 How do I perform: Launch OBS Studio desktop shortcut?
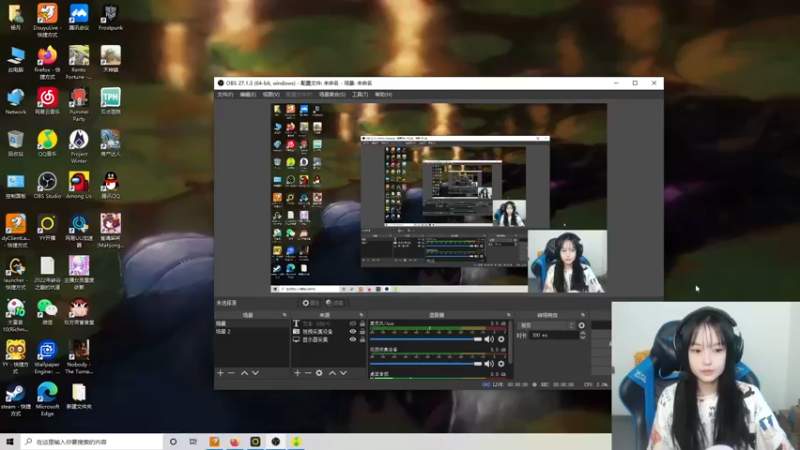tap(47, 185)
